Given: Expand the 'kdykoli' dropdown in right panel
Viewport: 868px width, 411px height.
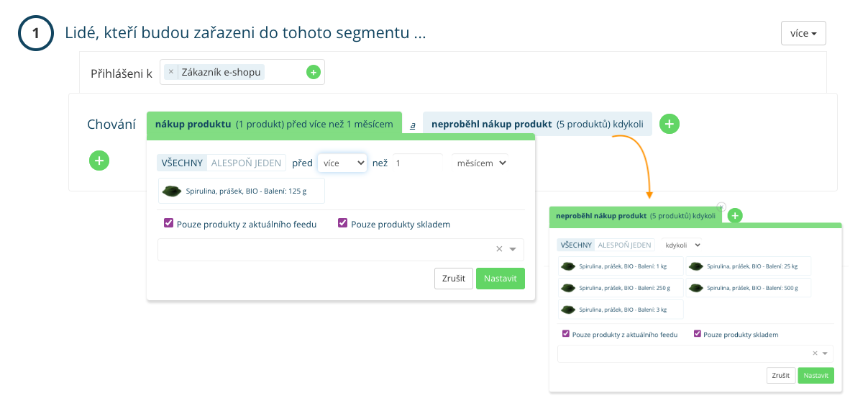Looking at the screenshot, I should [x=682, y=245].
